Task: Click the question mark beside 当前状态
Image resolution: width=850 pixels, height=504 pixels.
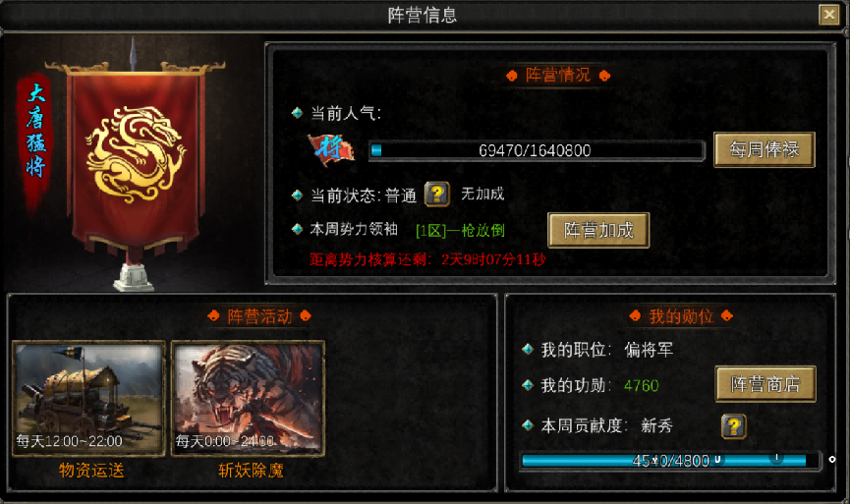Action: click(437, 194)
